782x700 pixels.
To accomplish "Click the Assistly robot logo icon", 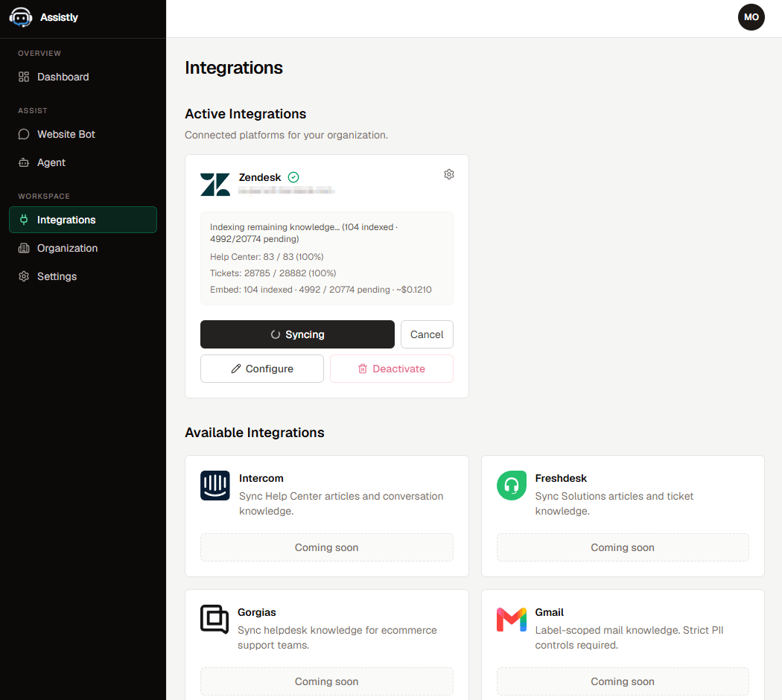I will 20,17.
